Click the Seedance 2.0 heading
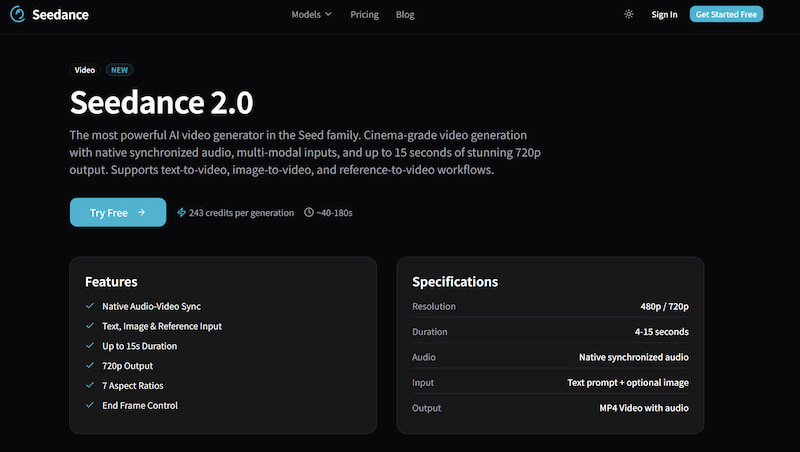This screenshot has height=452, width=800. [x=161, y=103]
